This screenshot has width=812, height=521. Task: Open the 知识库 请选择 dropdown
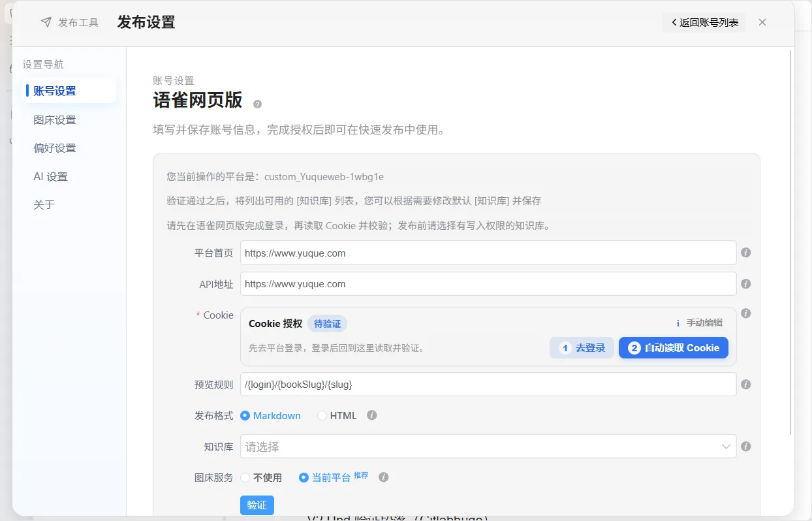click(x=488, y=447)
